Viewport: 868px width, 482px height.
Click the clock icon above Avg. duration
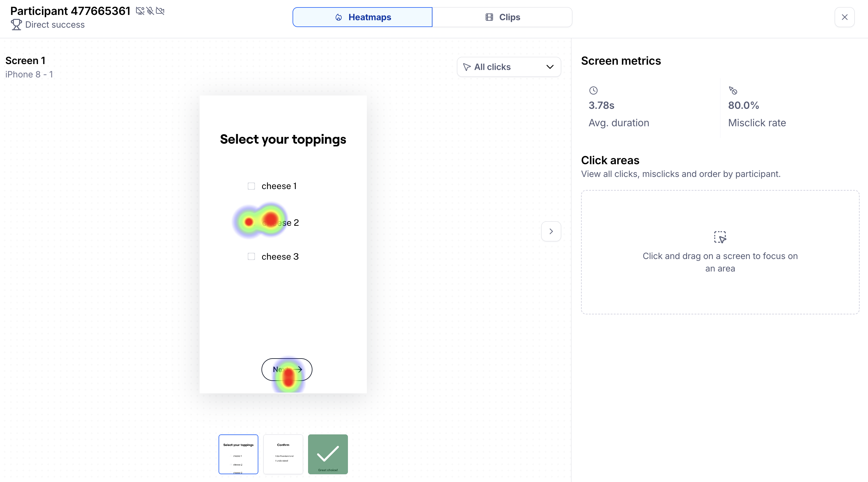[x=593, y=90]
